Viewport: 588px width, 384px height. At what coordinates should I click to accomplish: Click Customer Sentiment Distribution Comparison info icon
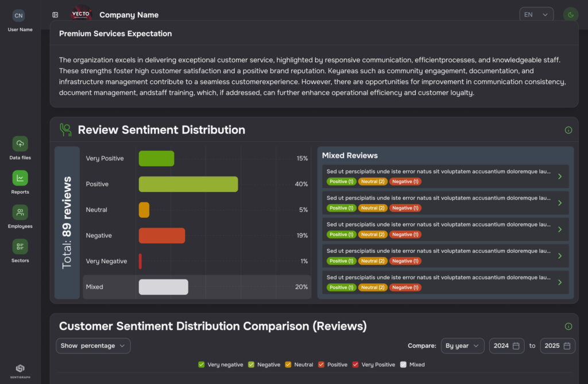pyautogui.click(x=568, y=327)
